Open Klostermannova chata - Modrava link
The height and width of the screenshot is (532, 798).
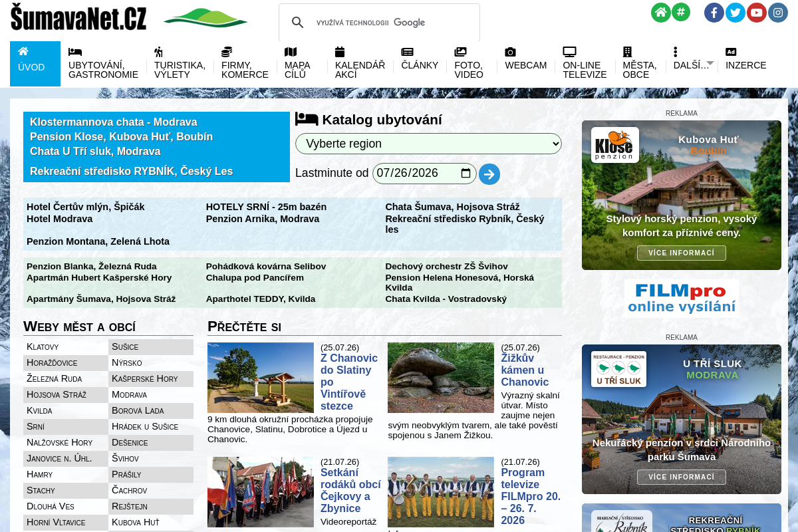coord(114,122)
